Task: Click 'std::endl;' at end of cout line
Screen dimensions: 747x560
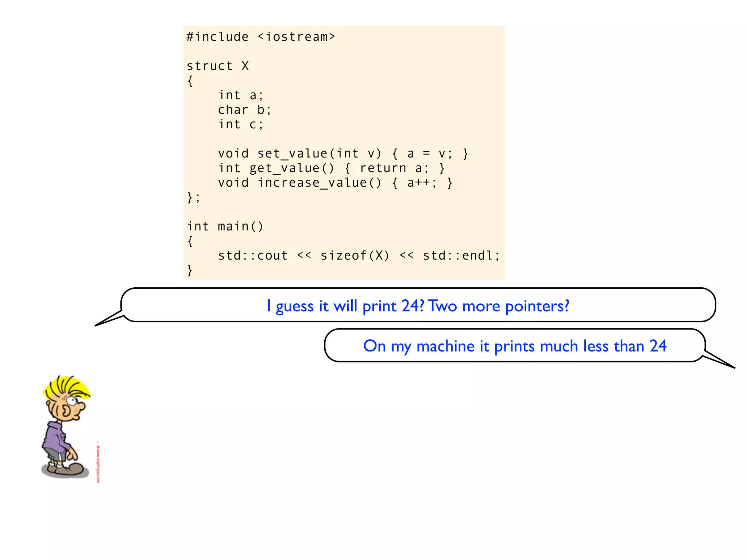Action: click(461, 256)
